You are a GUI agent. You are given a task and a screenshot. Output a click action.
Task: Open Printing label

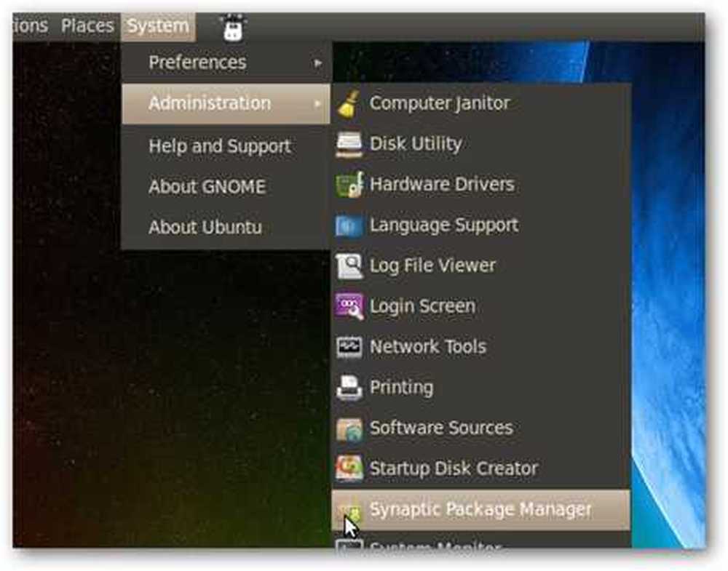[x=402, y=388]
